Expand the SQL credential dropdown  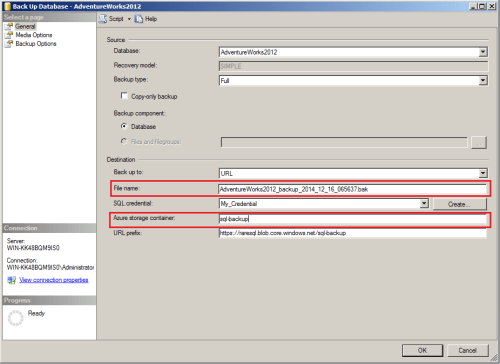424,203
